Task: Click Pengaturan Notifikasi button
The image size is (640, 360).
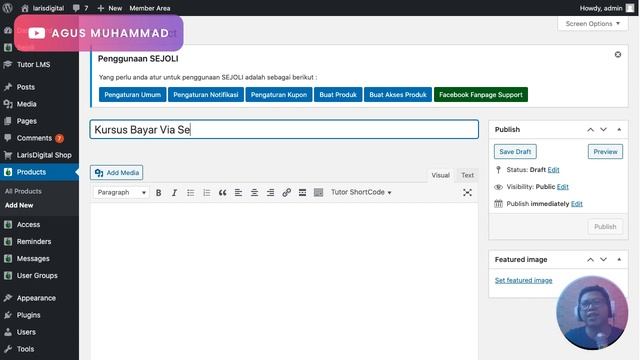Action: [x=206, y=95]
